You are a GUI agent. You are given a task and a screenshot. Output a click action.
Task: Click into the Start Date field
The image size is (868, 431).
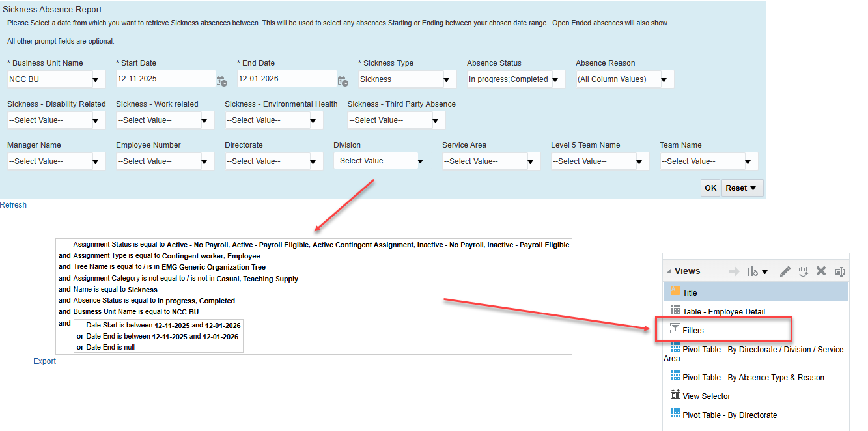coord(165,79)
